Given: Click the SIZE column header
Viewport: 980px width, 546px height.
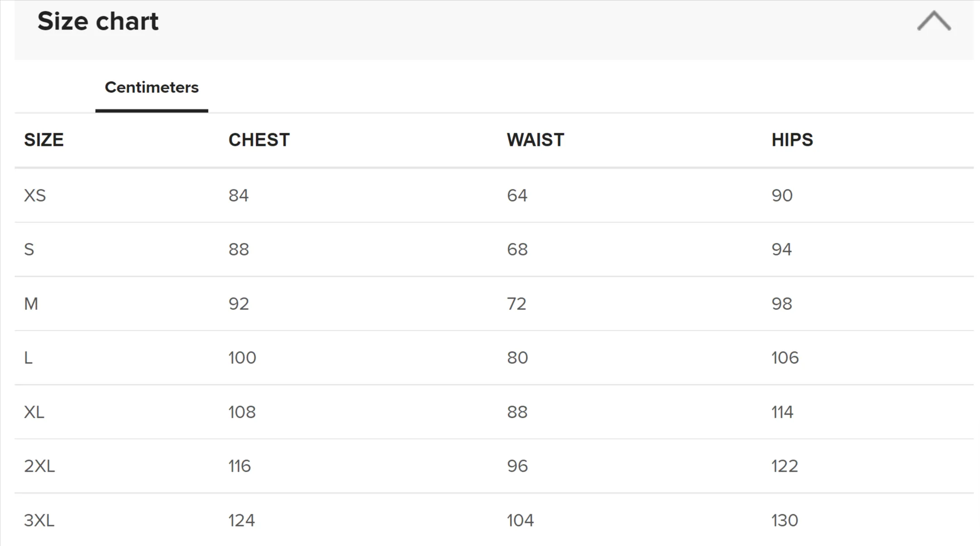Looking at the screenshot, I should [x=44, y=140].
